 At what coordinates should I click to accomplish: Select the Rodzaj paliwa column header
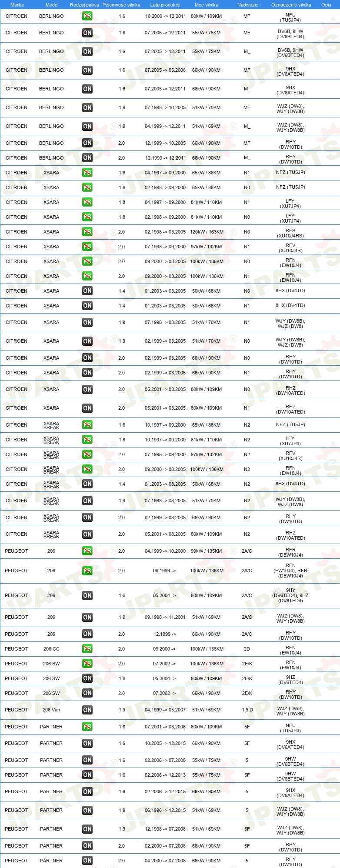[x=84, y=5]
